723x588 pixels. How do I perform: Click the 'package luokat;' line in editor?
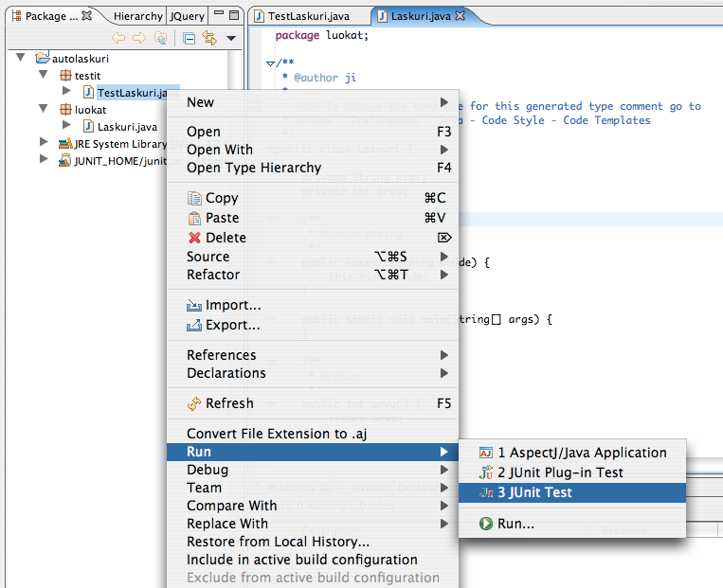(322, 35)
